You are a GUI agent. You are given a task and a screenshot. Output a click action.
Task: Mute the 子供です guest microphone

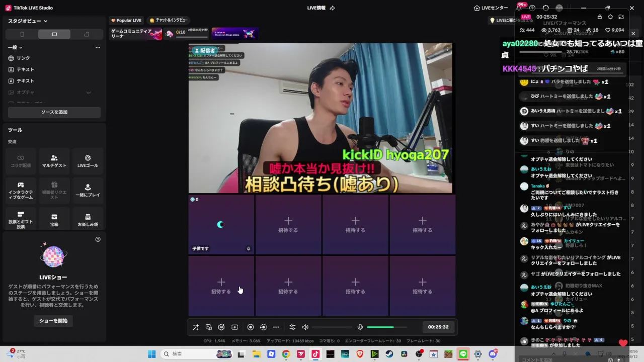pyautogui.click(x=248, y=248)
